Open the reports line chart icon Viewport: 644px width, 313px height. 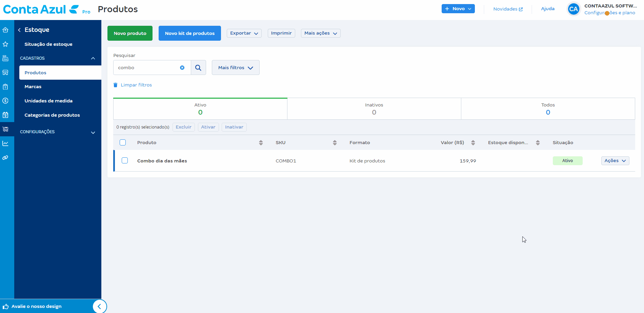coord(5,143)
